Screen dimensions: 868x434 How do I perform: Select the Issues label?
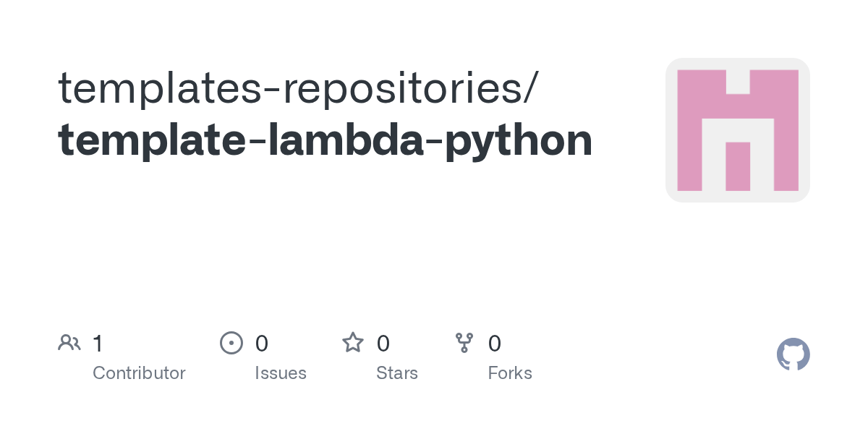point(281,373)
